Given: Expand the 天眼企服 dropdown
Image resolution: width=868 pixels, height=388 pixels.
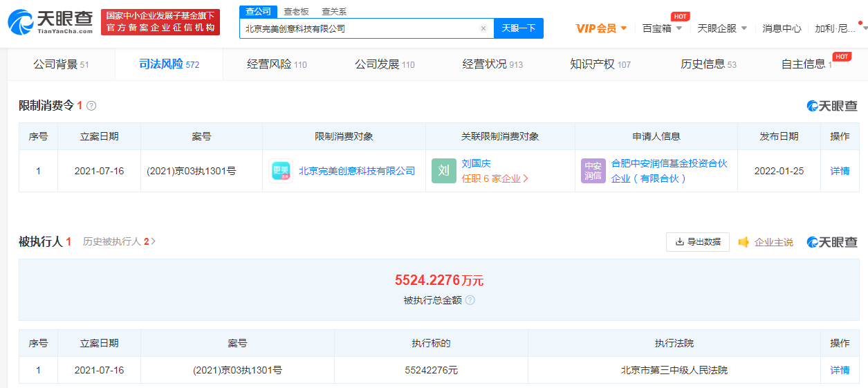Looking at the screenshot, I should 721,28.
